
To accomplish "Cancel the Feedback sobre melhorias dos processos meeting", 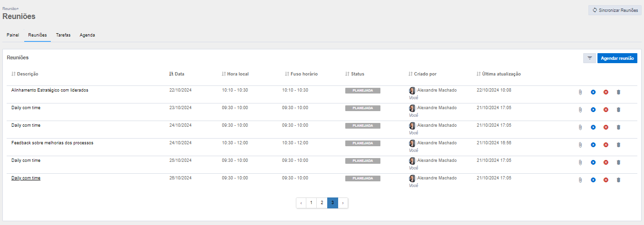I will pos(606,145).
